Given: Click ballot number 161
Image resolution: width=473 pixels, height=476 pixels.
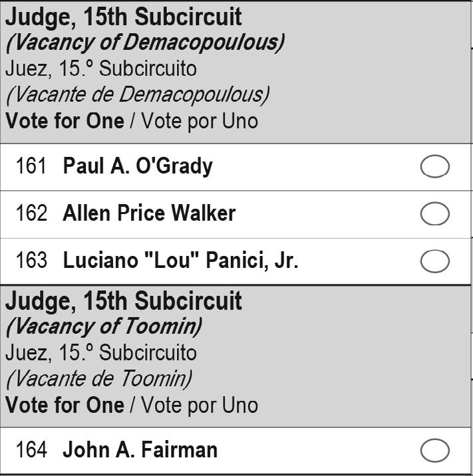Looking at the screenshot, I should 31,166.
